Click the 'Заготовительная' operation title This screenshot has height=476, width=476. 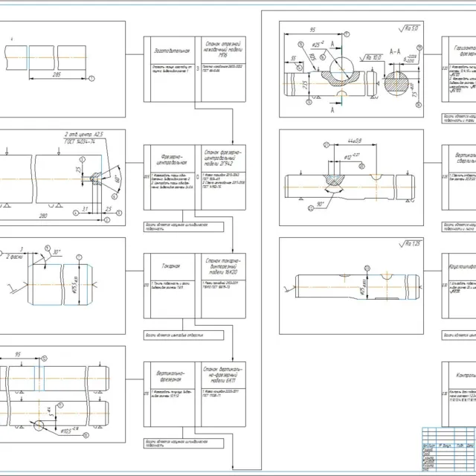click(172, 51)
